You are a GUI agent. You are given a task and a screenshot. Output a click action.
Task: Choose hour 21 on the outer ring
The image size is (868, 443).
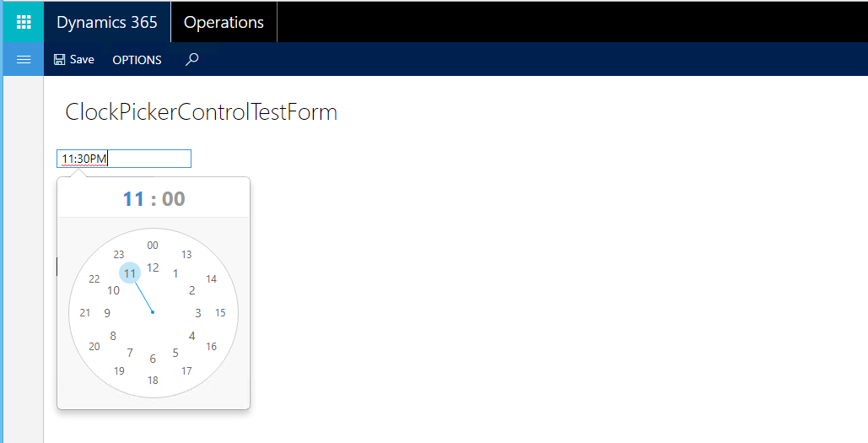point(85,313)
